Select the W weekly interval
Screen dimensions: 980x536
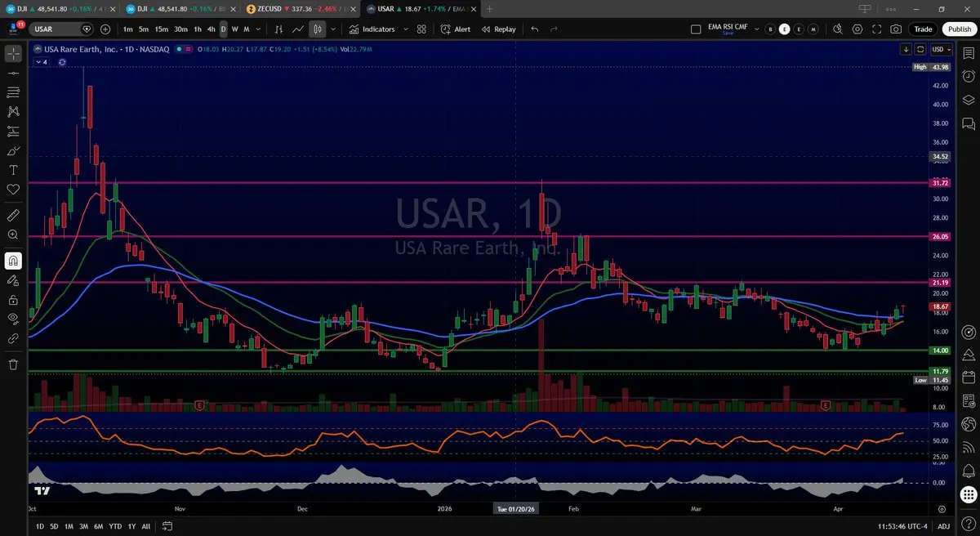pos(234,29)
